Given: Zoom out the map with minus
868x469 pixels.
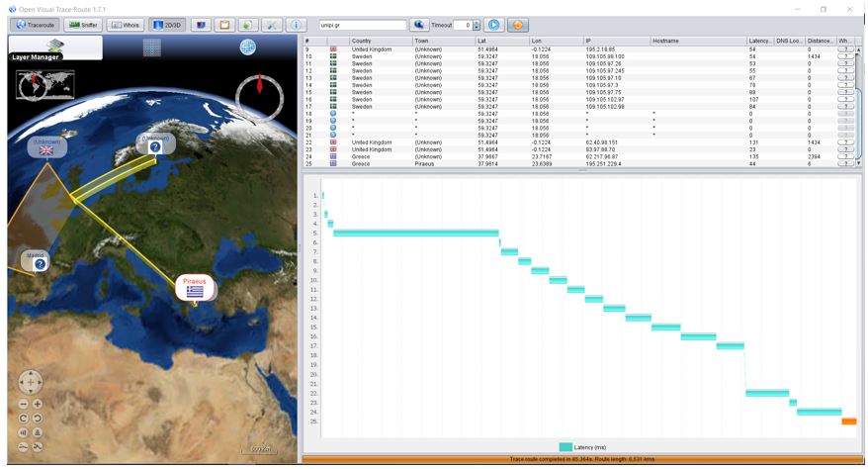Looking at the screenshot, I should point(24,405).
